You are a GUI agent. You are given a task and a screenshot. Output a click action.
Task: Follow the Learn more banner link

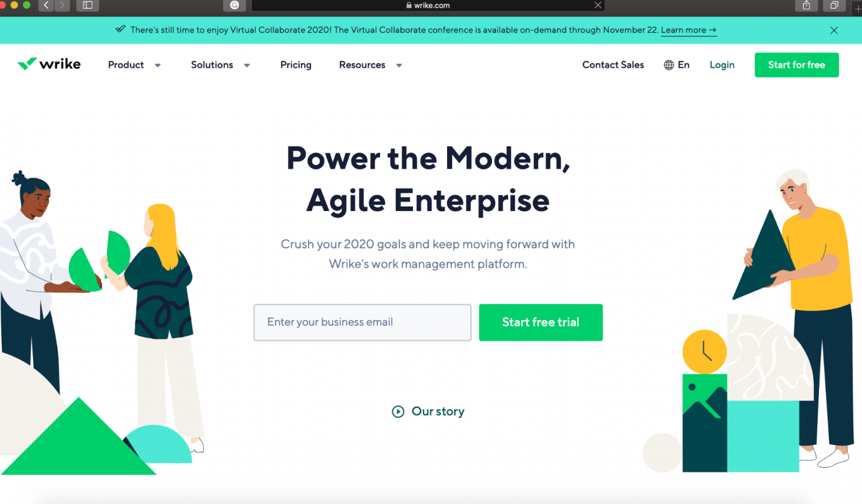click(688, 30)
